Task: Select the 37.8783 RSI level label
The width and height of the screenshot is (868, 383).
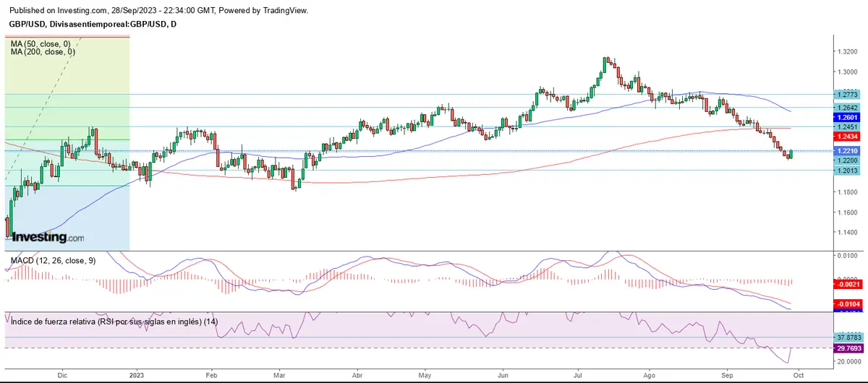Action: 846,337
